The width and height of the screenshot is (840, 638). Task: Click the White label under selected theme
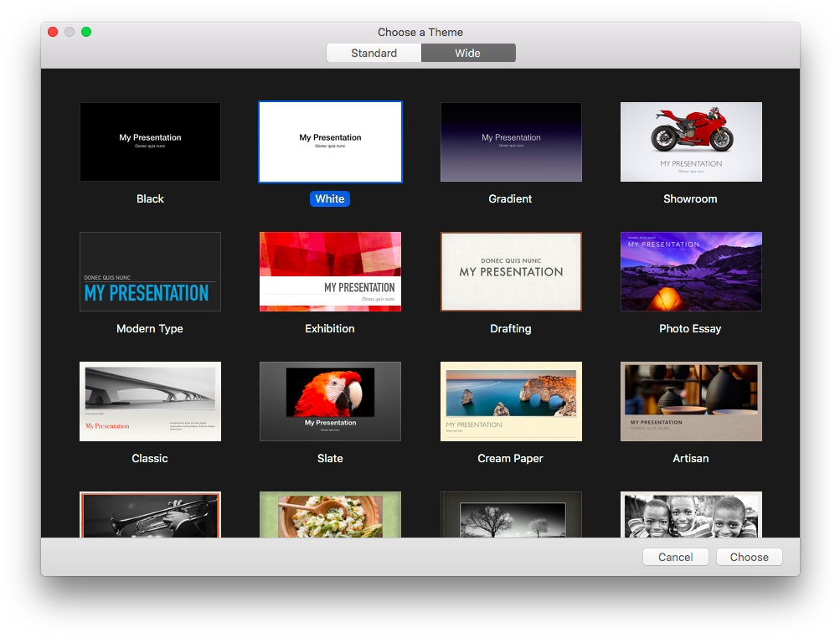[329, 198]
